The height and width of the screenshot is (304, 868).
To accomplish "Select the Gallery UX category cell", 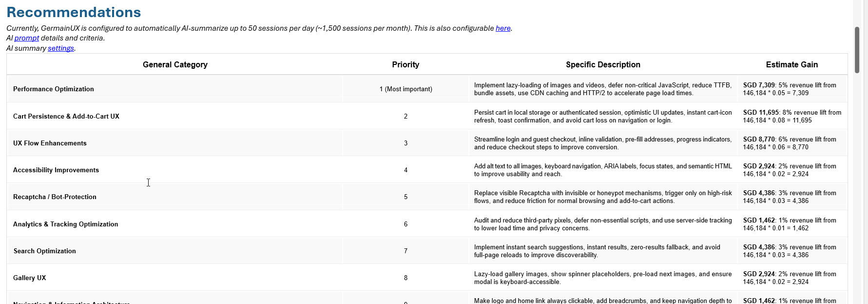I will coord(30,278).
